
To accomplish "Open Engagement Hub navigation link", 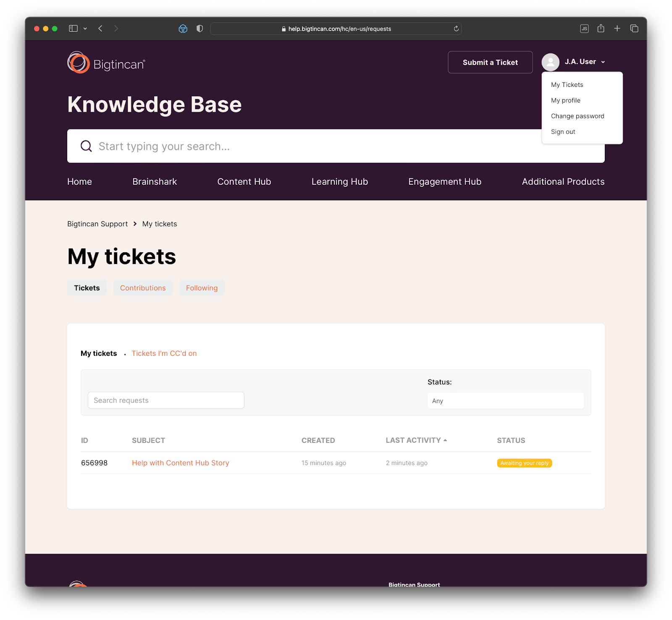I will pos(445,182).
